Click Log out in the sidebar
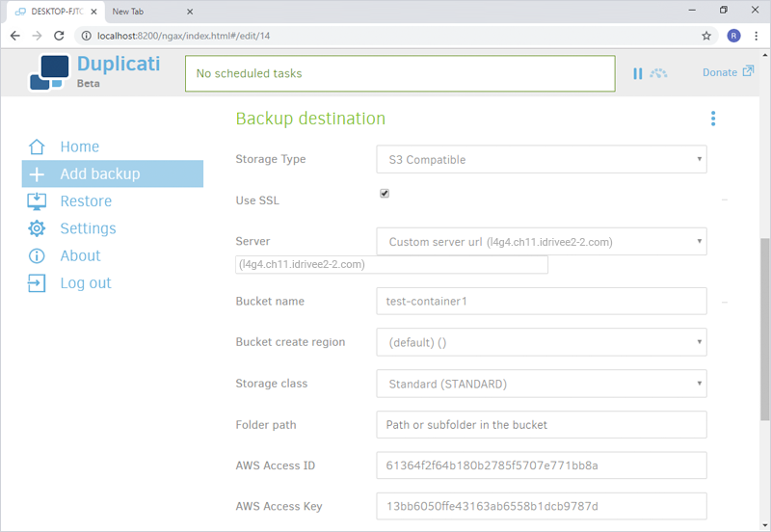The width and height of the screenshot is (771, 532). pos(86,283)
